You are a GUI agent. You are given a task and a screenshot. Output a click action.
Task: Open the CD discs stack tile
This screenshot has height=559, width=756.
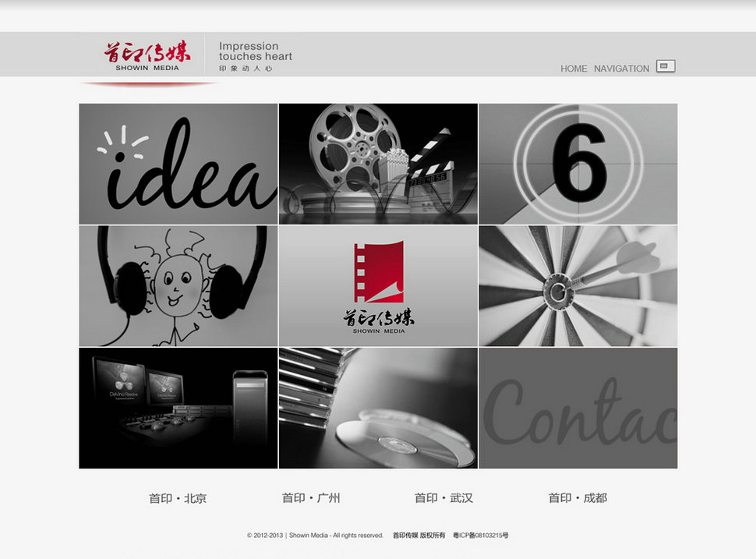point(378,408)
